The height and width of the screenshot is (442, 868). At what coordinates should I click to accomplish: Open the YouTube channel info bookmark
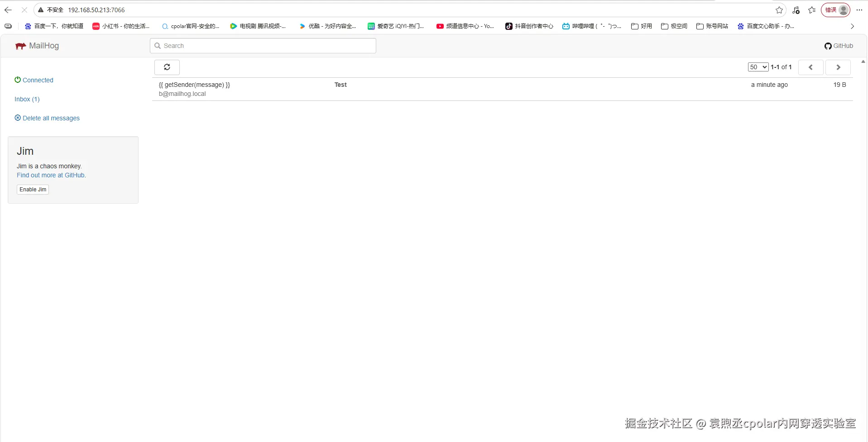click(x=465, y=26)
